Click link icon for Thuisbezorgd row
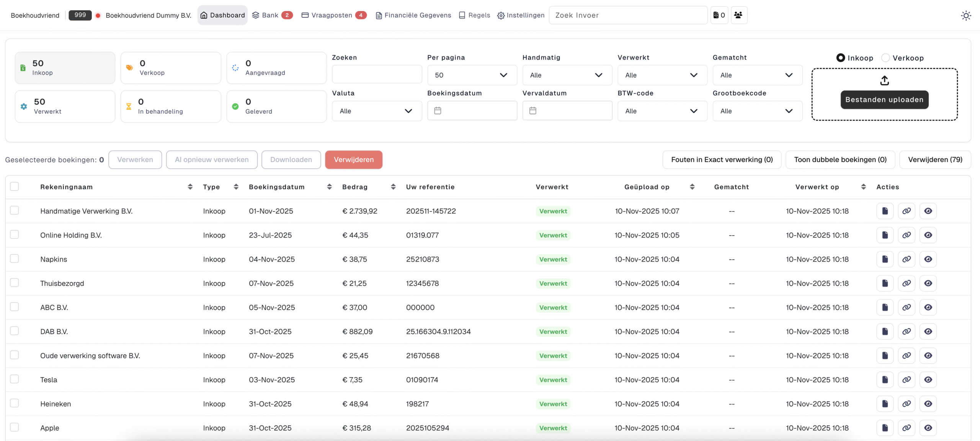Screen dimensions: 980x441 (x=906, y=283)
